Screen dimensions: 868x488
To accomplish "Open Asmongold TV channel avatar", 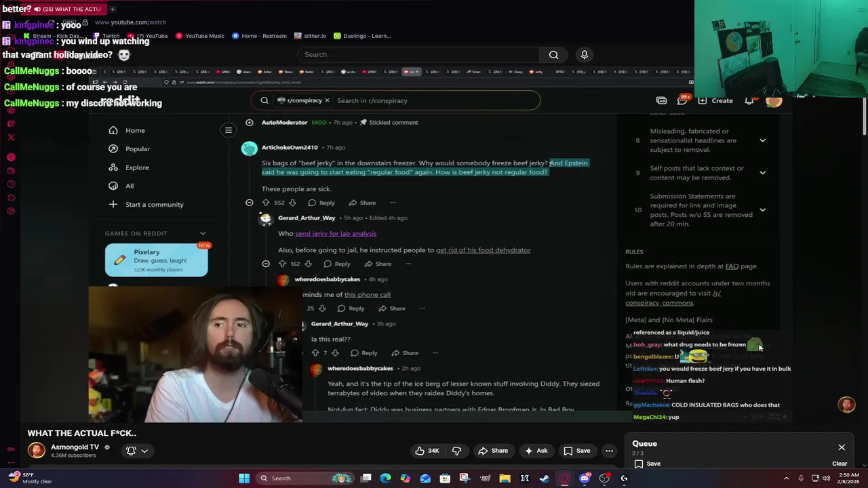I will tap(37, 450).
